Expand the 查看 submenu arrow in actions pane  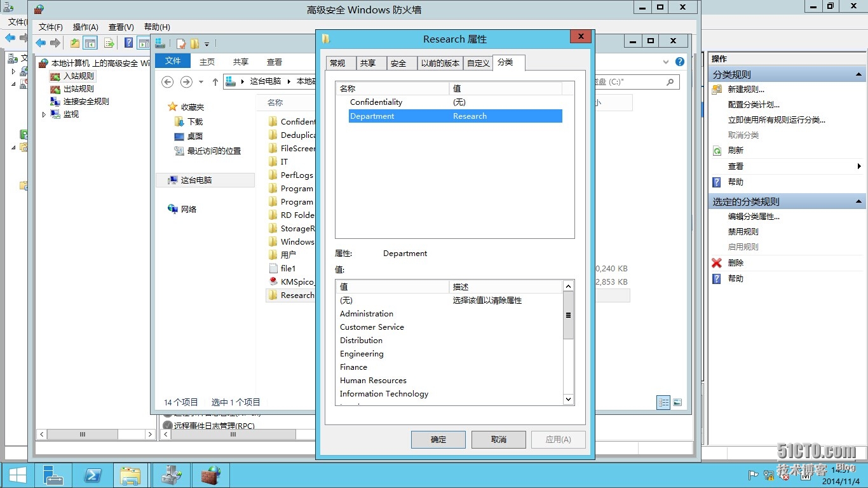pyautogui.click(x=859, y=166)
